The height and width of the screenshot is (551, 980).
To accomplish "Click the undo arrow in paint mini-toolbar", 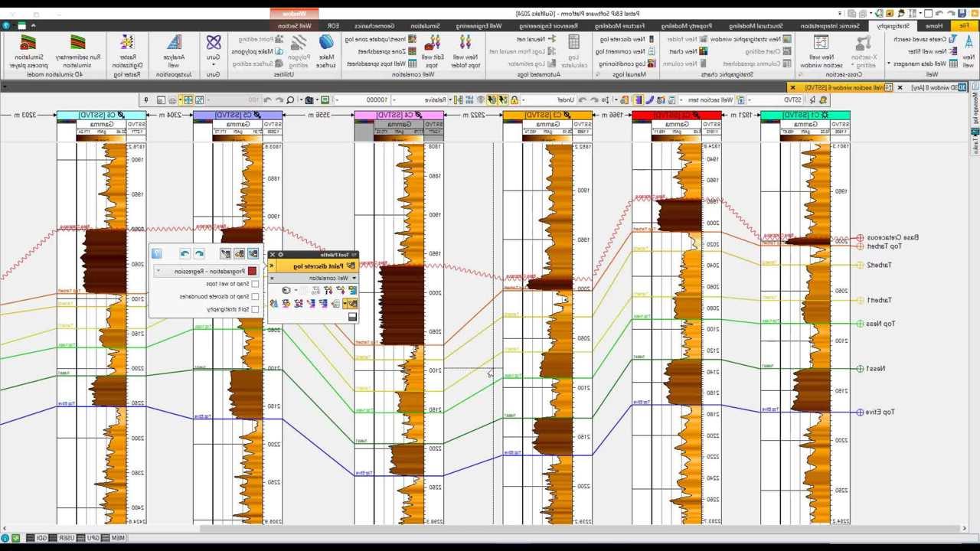I will point(199,253).
